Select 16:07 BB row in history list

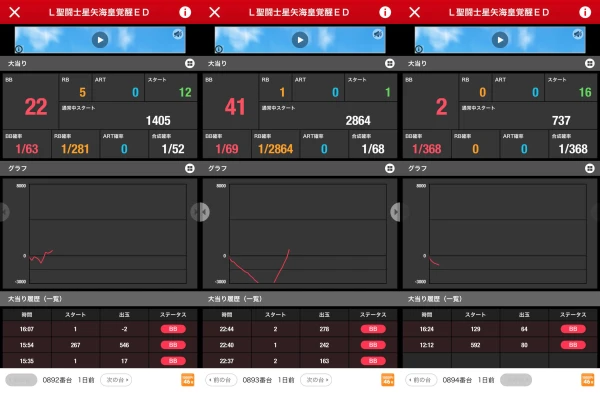(x=100, y=329)
